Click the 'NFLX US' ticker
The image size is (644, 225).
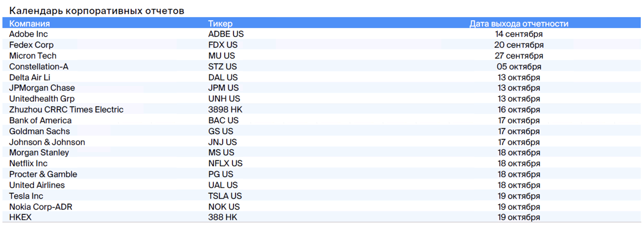click(225, 163)
